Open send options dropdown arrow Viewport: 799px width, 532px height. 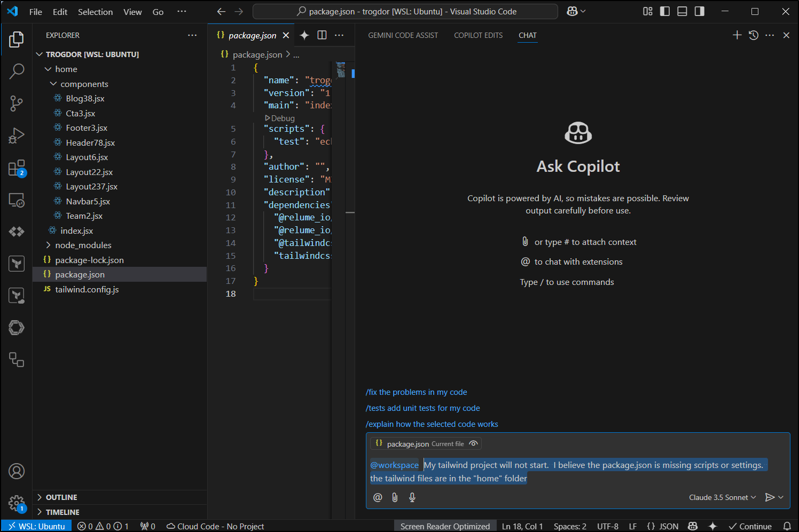pyautogui.click(x=781, y=497)
